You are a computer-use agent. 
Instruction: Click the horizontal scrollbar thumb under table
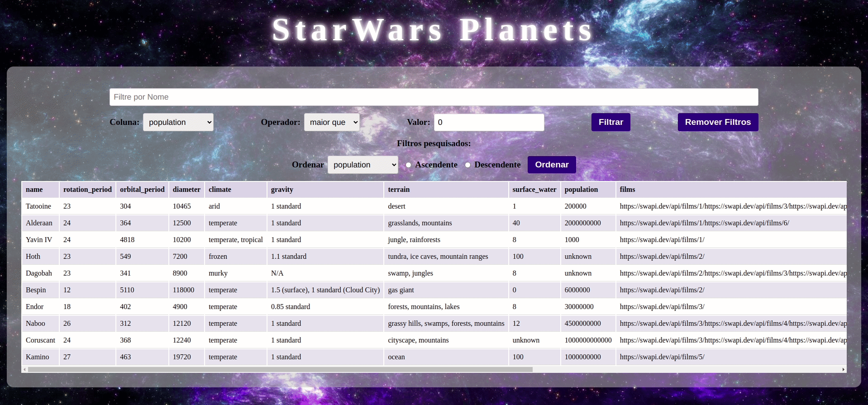tap(280, 370)
